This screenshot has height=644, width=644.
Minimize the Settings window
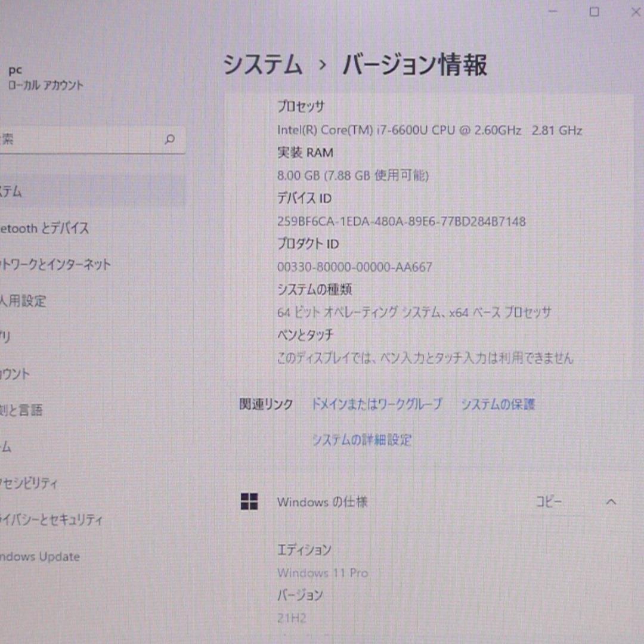[553, 11]
